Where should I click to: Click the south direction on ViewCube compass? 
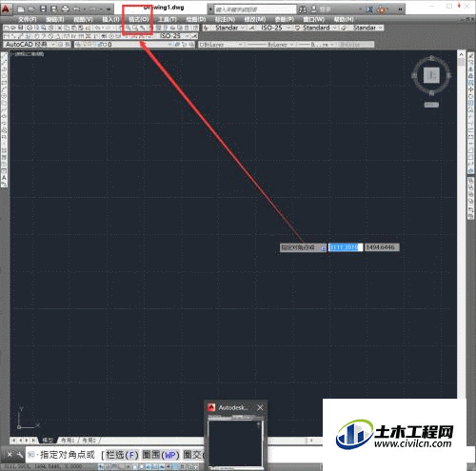click(431, 93)
